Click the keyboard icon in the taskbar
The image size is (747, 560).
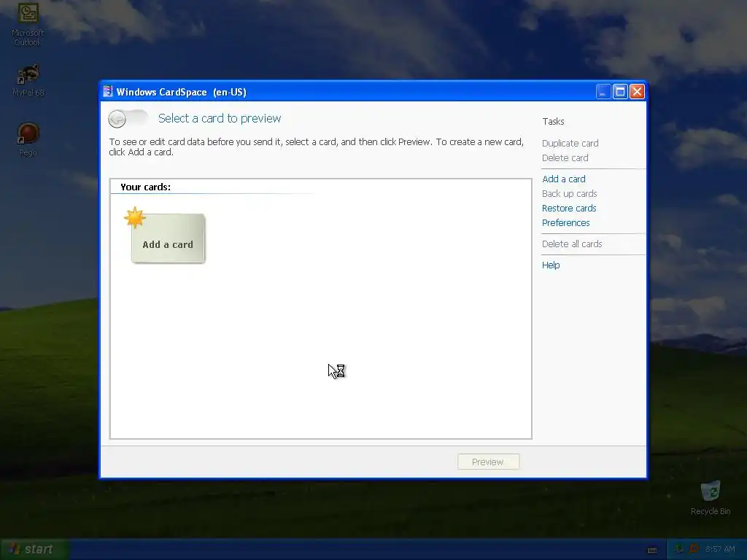[652, 550]
